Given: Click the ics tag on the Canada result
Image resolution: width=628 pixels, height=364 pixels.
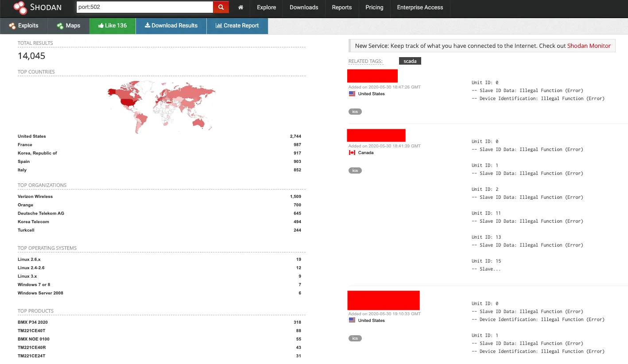Looking at the screenshot, I should [x=355, y=170].
